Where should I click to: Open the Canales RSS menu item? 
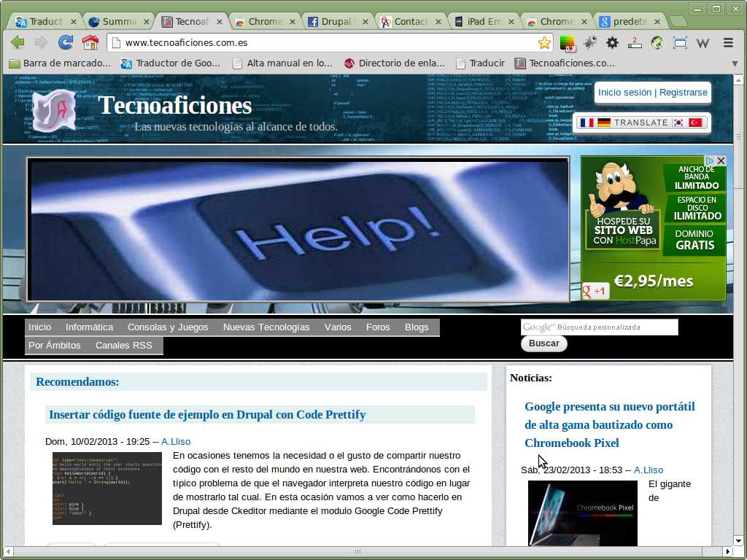(123, 346)
